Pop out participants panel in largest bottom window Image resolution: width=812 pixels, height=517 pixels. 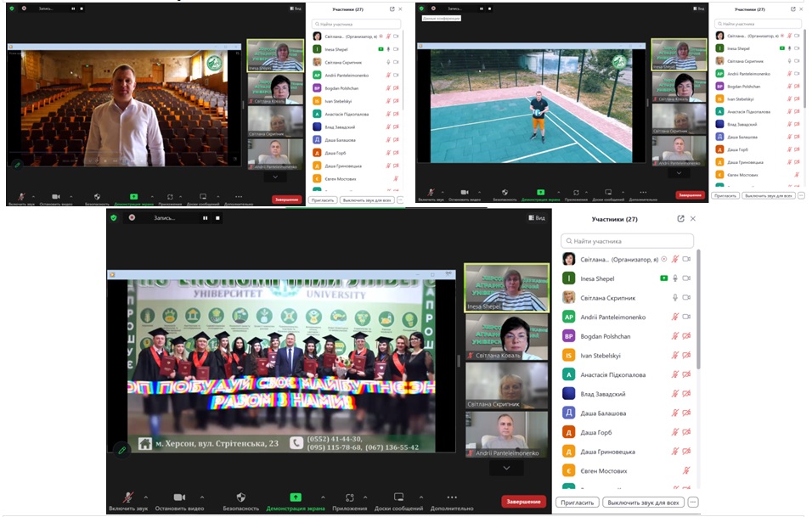[x=680, y=218]
